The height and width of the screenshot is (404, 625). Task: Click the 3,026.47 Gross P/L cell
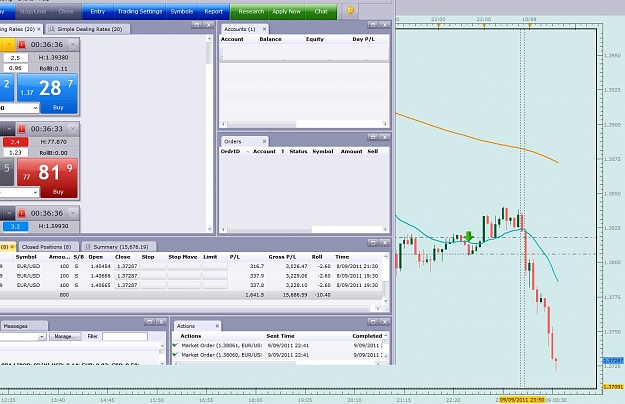click(296, 266)
